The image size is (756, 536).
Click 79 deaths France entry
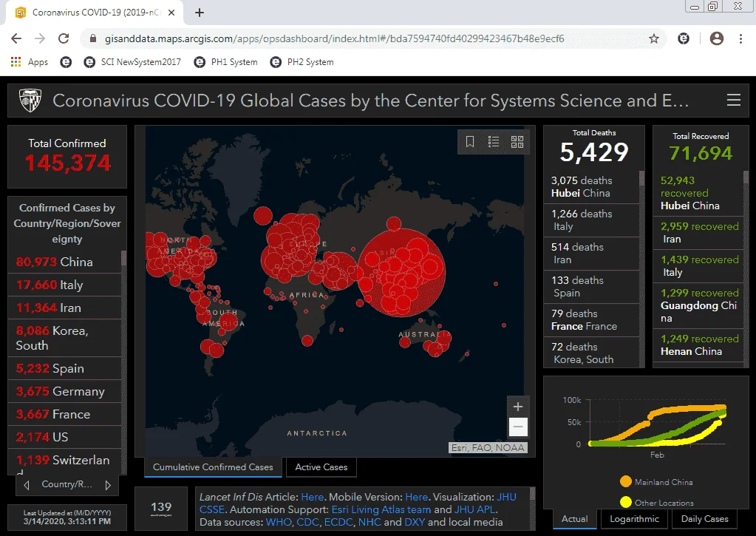(592, 320)
